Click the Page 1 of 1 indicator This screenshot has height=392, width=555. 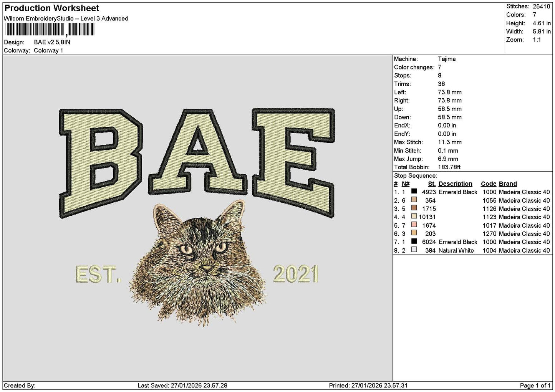535,385
